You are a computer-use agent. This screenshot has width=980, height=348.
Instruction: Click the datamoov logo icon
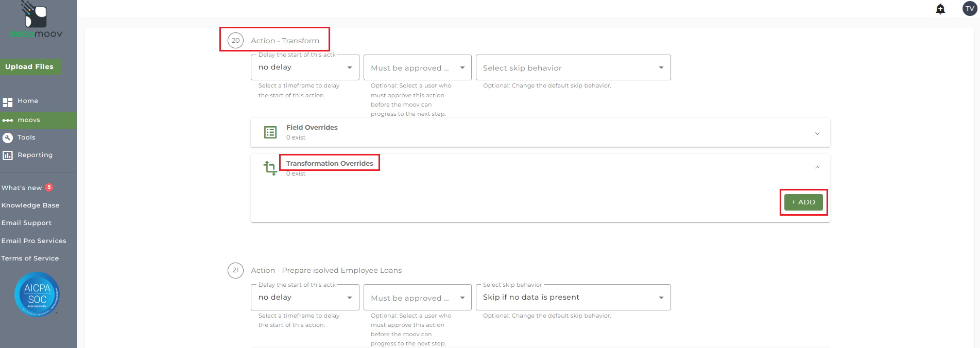(36, 15)
